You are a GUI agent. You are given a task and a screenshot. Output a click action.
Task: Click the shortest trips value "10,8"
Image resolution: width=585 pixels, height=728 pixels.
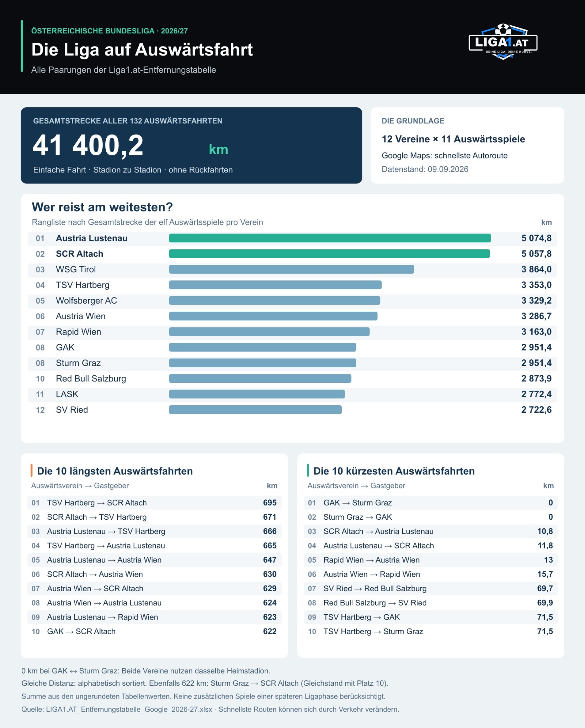(545, 531)
